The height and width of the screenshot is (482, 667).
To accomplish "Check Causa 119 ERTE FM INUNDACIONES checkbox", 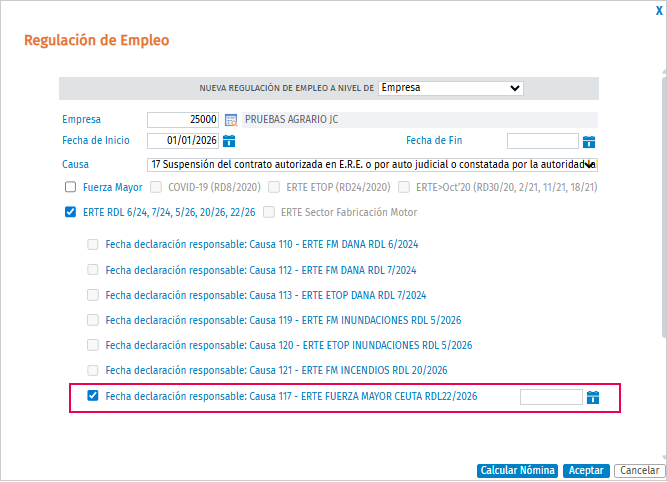I will 93,320.
